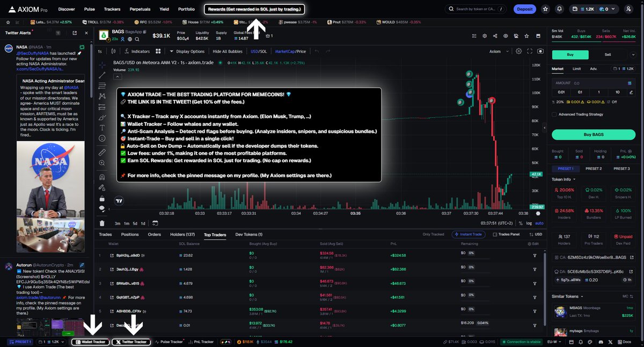This screenshot has width=644, height=347.
Task: Switch to the Holders (137) tab
Action: point(182,234)
